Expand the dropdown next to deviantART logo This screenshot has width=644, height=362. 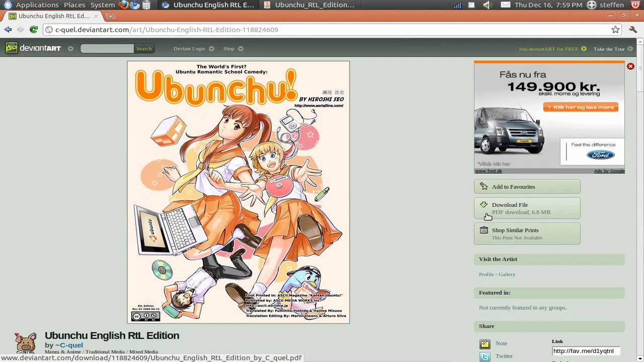70,49
